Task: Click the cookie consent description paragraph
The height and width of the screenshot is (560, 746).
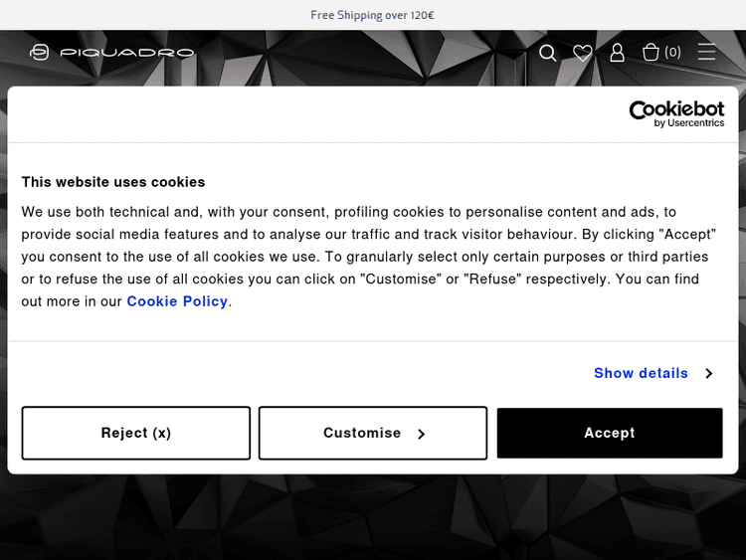Action: tap(368, 256)
